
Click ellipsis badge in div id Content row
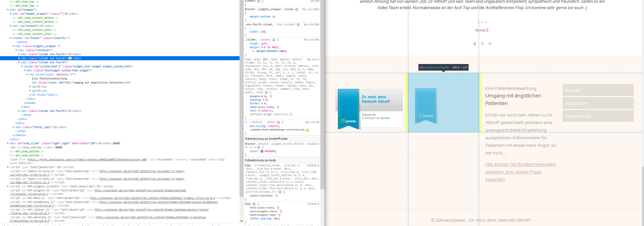pyautogui.click(x=42, y=26)
